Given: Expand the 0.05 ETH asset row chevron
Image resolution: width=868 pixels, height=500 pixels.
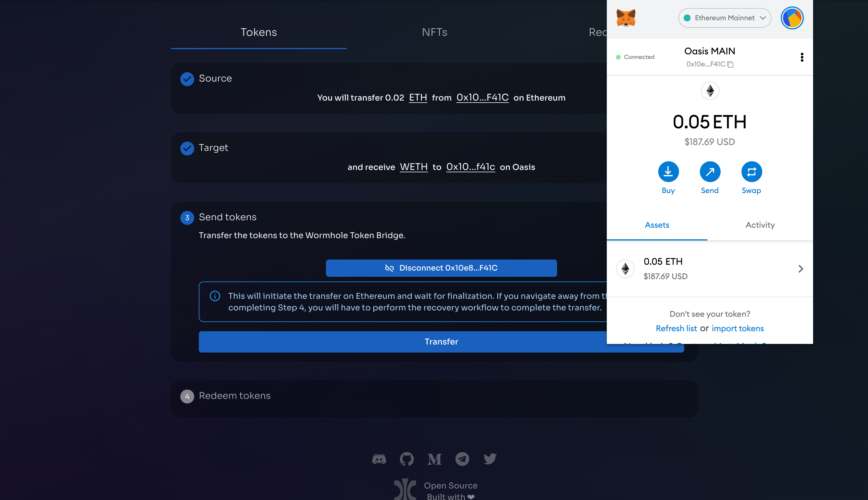Looking at the screenshot, I should click(800, 268).
